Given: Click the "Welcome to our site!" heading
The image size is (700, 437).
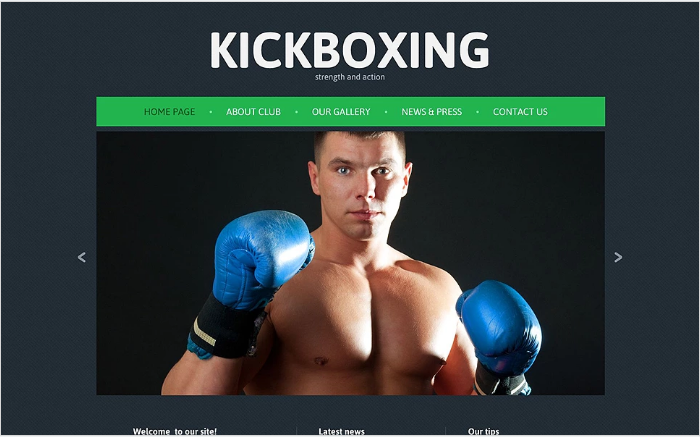Looking at the screenshot, I should 175,431.
